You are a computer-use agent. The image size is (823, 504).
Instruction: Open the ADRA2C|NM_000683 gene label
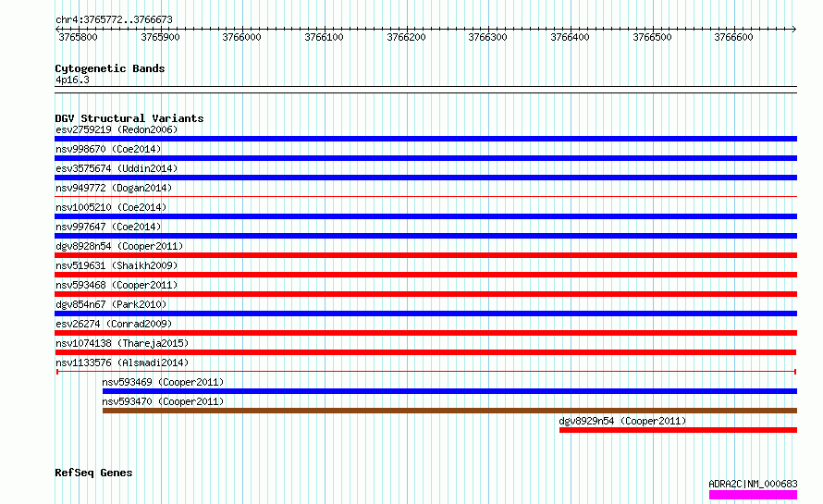click(x=754, y=484)
